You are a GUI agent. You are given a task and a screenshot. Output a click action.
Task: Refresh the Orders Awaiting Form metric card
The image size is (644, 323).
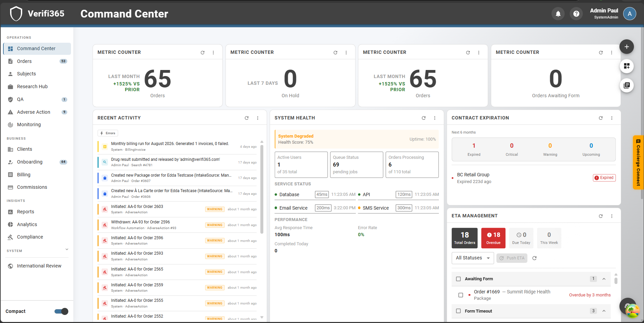(x=601, y=52)
